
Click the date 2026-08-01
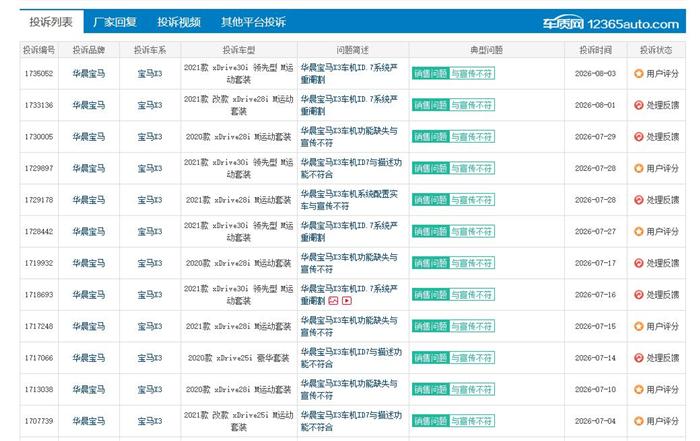click(x=595, y=105)
